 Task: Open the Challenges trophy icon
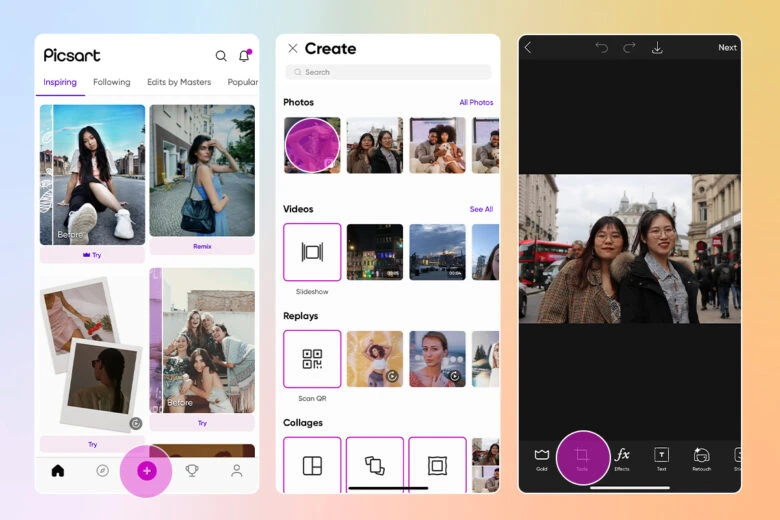pyautogui.click(x=191, y=471)
